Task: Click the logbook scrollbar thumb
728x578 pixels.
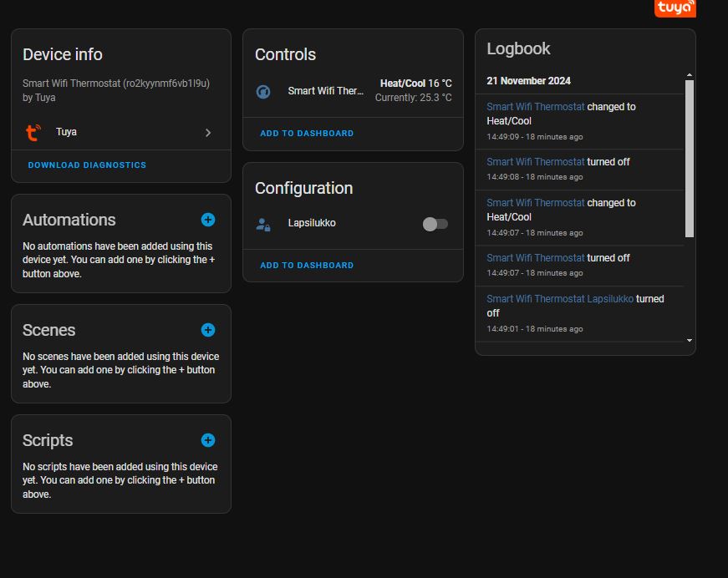Action: tap(690, 159)
